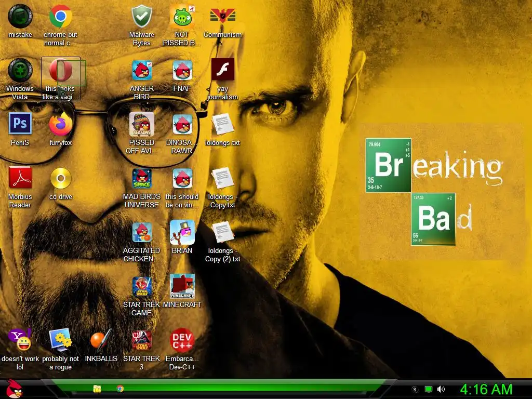Select the "DINOSA... RAWR" icon
This screenshot has height=399, width=532.
(x=182, y=124)
